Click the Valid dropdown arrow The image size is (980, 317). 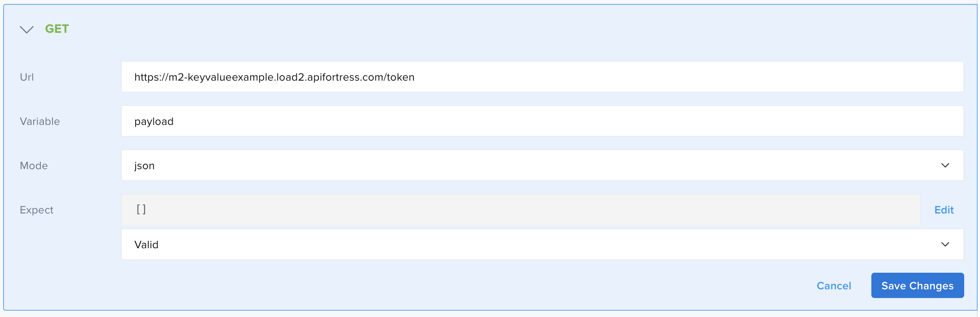tap(944, 244)
